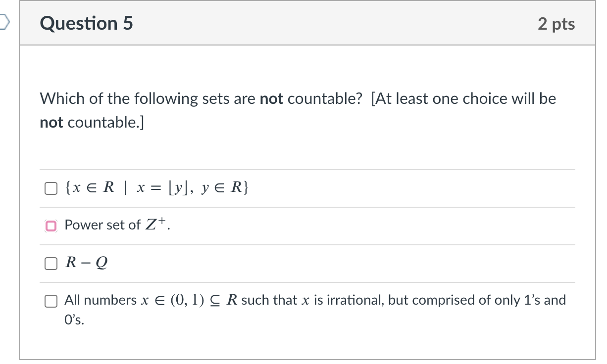Uncheck the highlighted Power set checkbox
Screen dimensions: 607x364
click(51, 226)
